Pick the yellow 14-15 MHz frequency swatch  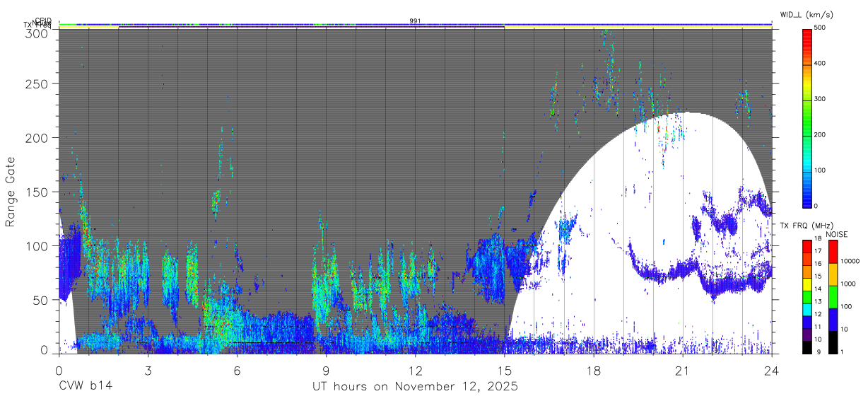click(x=807, y=284)
